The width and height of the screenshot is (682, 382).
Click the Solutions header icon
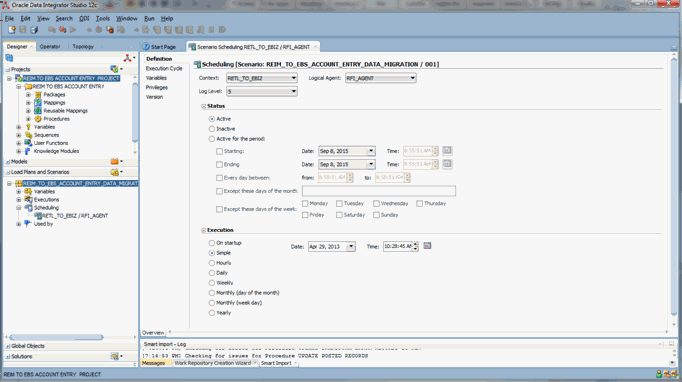tap(116, 356)
